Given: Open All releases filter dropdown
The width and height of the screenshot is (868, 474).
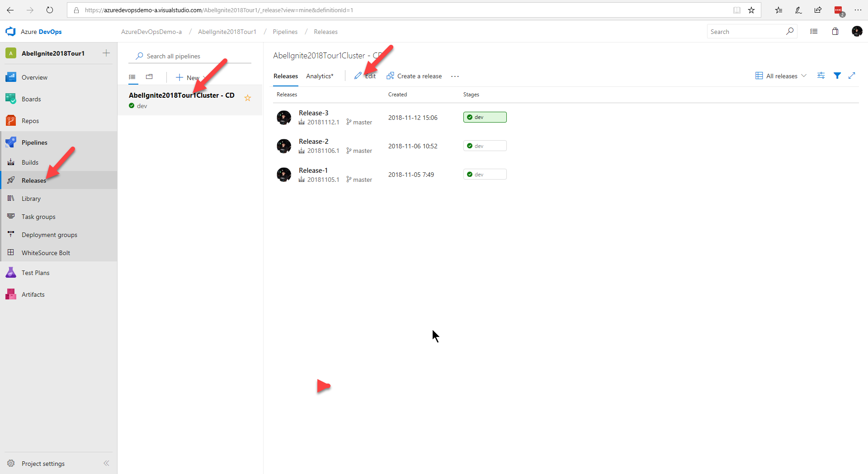Looking at the screenshot, I should pos(781,76).
